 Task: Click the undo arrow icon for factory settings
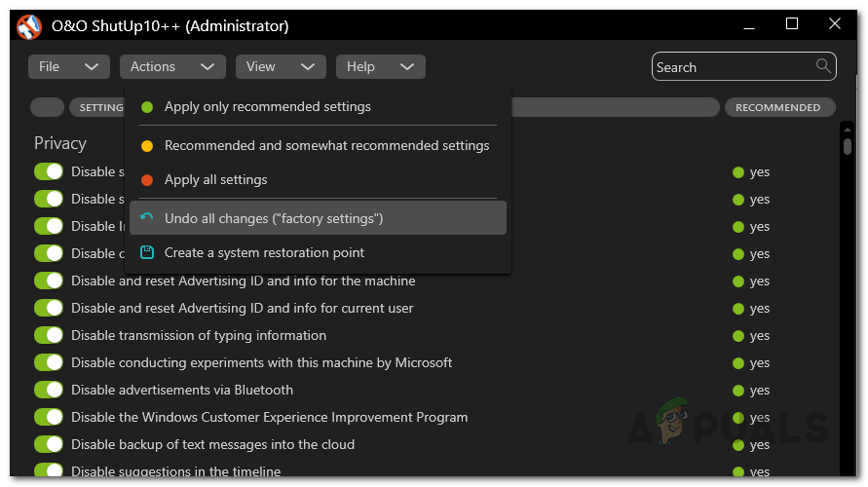[x=147, y=218]
